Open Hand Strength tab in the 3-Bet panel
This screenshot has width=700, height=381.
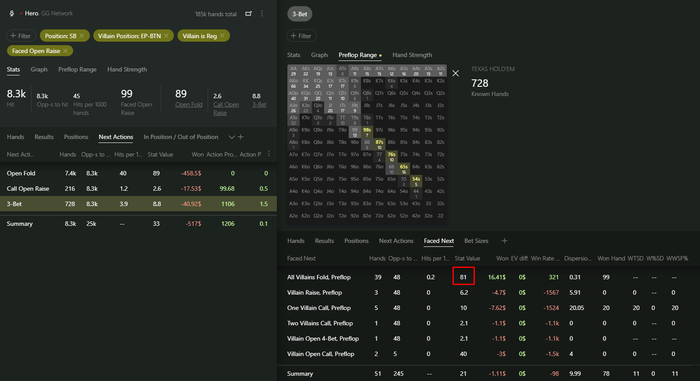(412, 55)
